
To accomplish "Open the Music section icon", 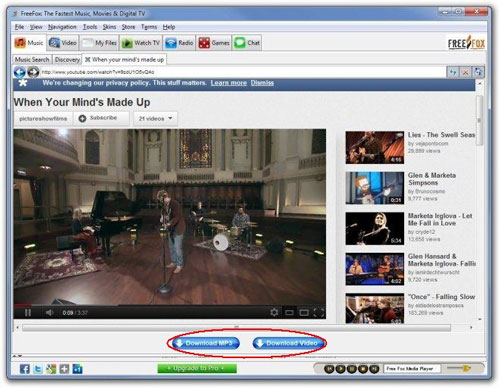I will click(x=20, y=43).
